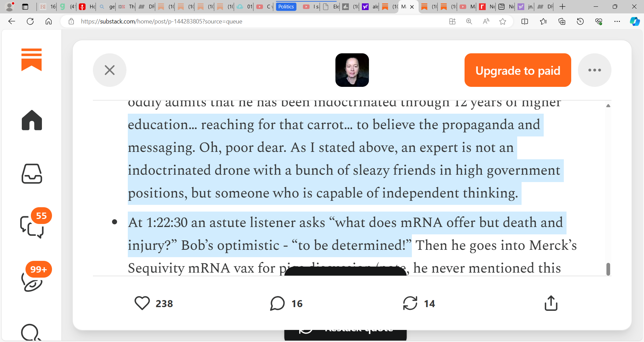644x342 pixels.
Task: Click the restack count 14
Action: coord(429,304)
